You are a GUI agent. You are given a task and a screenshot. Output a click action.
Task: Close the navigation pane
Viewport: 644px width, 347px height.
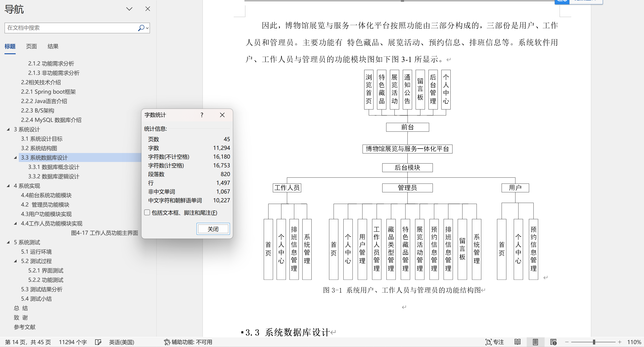click(148, 9)
